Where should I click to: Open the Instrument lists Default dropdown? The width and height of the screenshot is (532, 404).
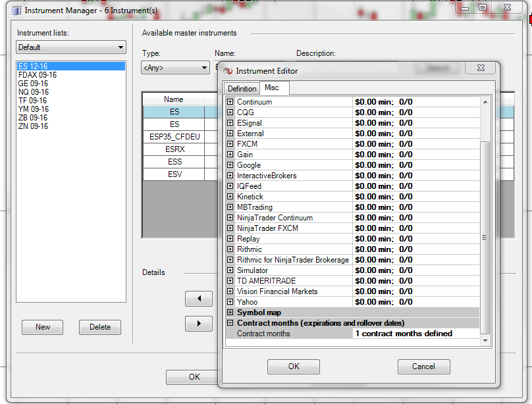click(x=71, y=47)
